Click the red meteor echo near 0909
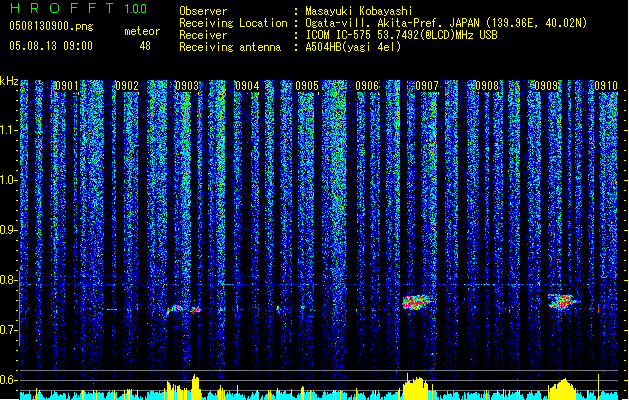Viewport: 629px width, 400px height. pos(563,301)
